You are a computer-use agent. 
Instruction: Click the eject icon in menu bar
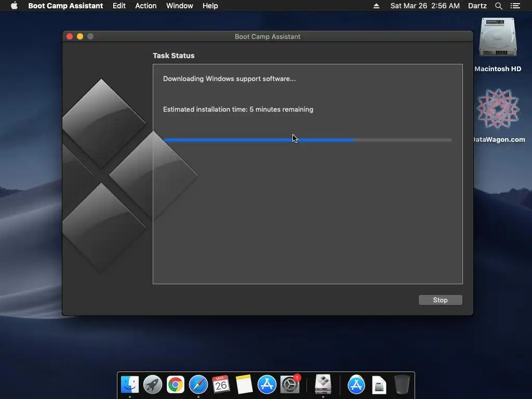point(376,6)
